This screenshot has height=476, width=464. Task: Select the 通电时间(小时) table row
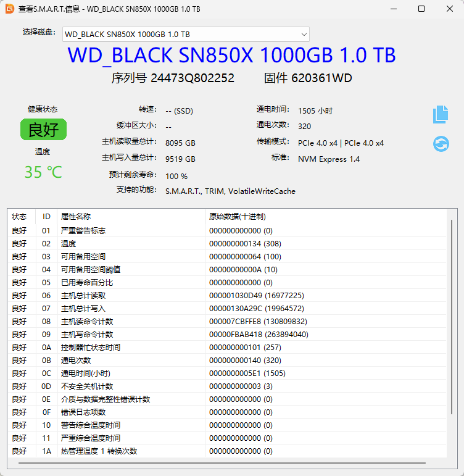[227, 373]
